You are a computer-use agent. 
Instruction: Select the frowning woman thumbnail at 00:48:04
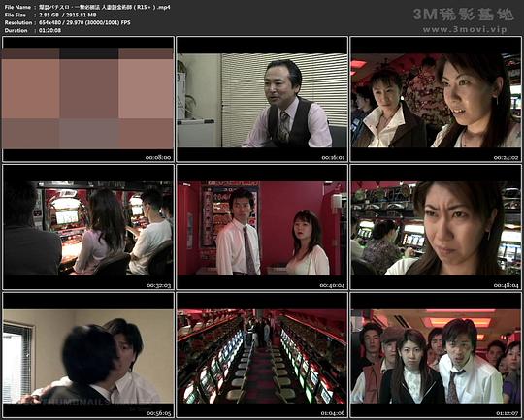click(x=436, y=227)
